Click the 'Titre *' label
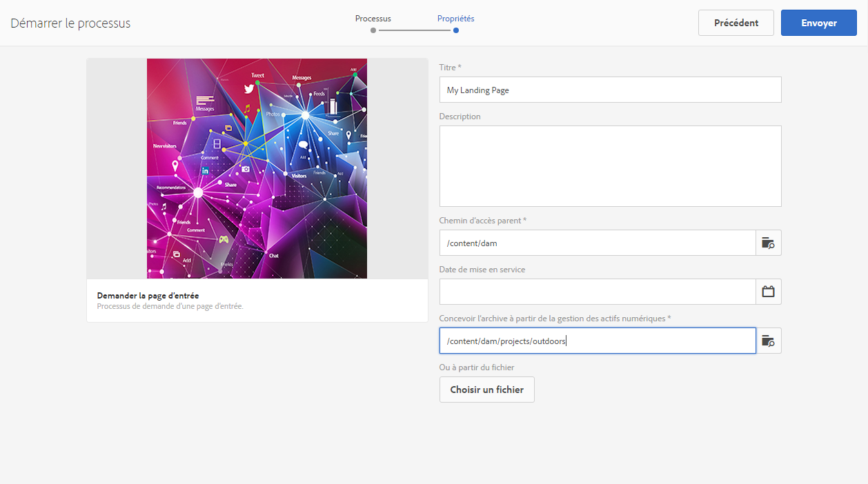 pyautogui.click(x=451, y=68)
